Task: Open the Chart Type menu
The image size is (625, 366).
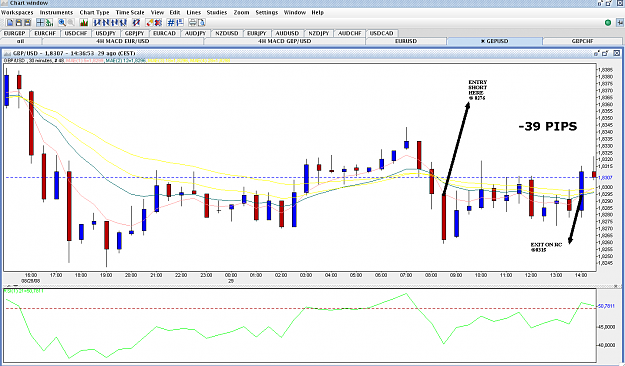Action: tap(94, 12)
